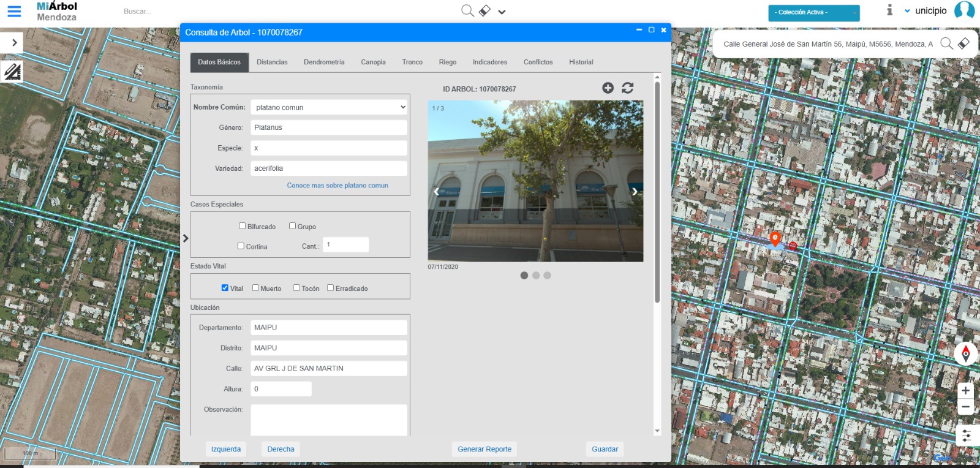Reset map orientation compass
Screen dimensions: 980x468
pos(966,353)
